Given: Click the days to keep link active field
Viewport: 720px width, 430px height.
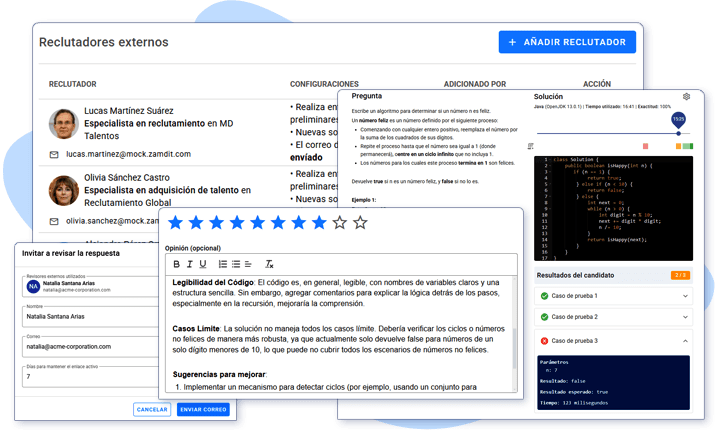Looking at the screenshot, I should click(x=92, y=377).
